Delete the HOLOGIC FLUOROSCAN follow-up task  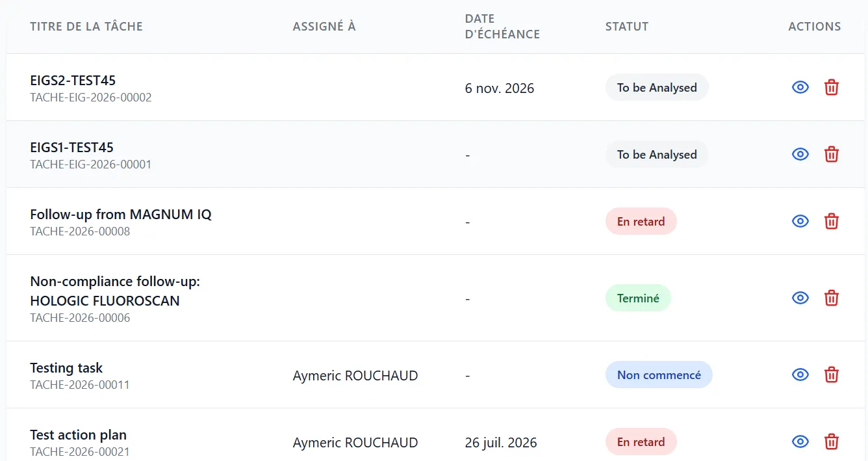(x=832, y=298)
